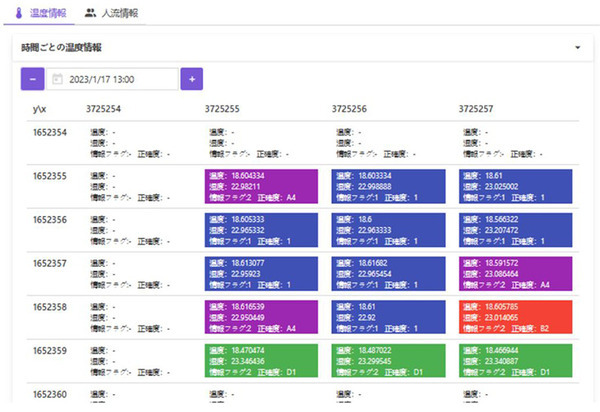Click the people icon on 人流情報 tab
This screenshot has width=600, height=412.
tap(91, 13)
